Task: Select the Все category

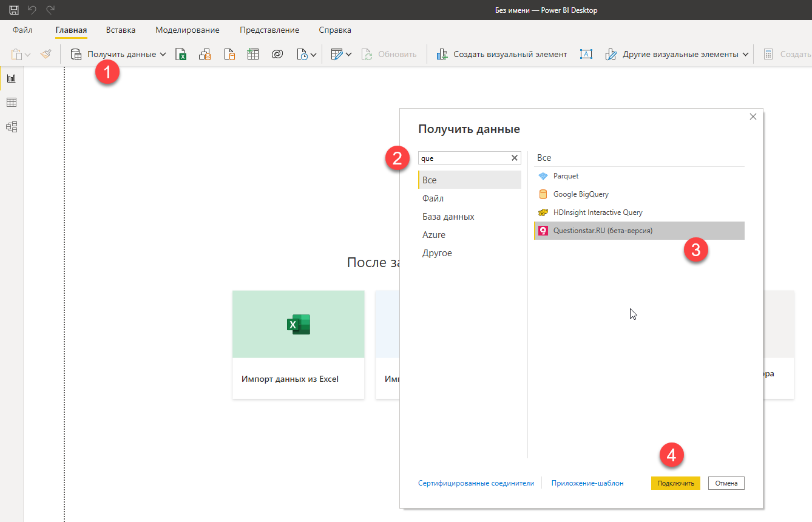Action: point(470,180)
